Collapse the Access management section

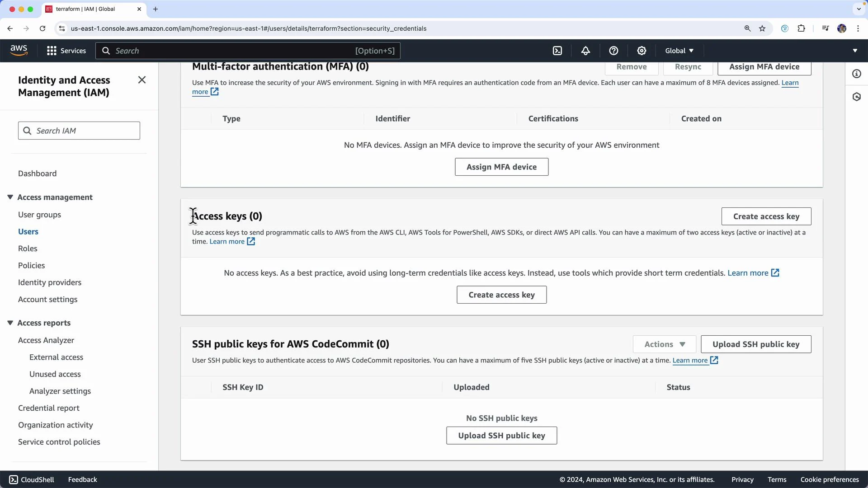click(10, 197)
